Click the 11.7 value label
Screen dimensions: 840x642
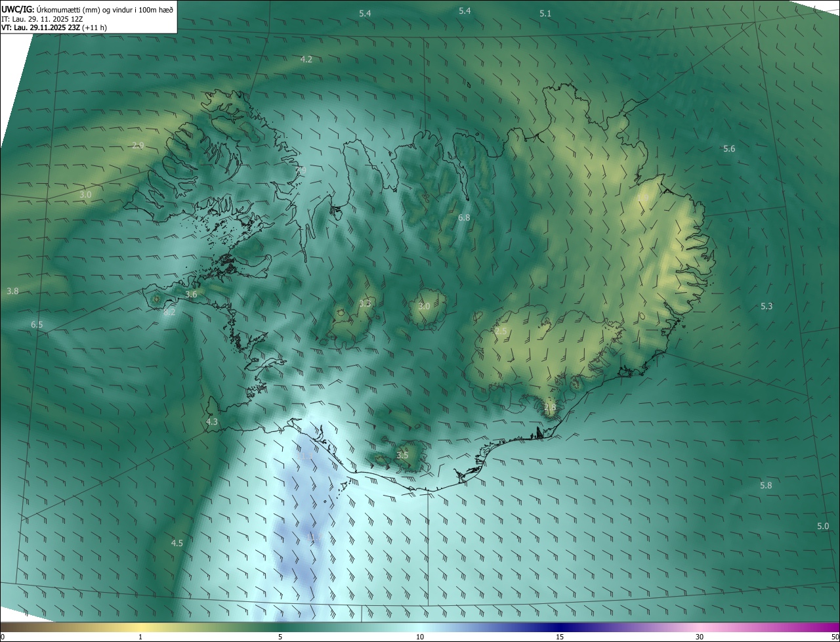coord(313,537)
